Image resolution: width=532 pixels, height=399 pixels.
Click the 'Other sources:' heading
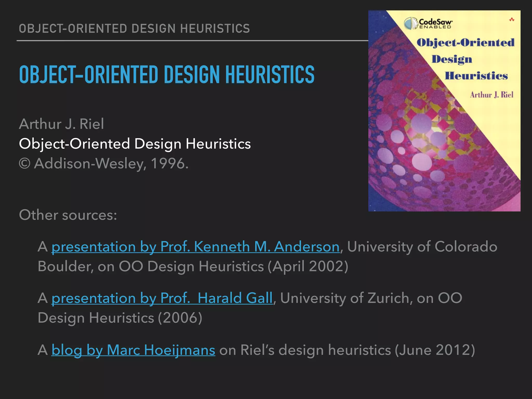point(68,215)
